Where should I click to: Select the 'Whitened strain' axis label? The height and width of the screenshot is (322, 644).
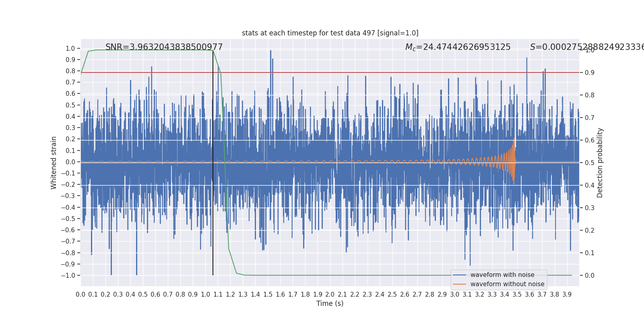point(54,163)
